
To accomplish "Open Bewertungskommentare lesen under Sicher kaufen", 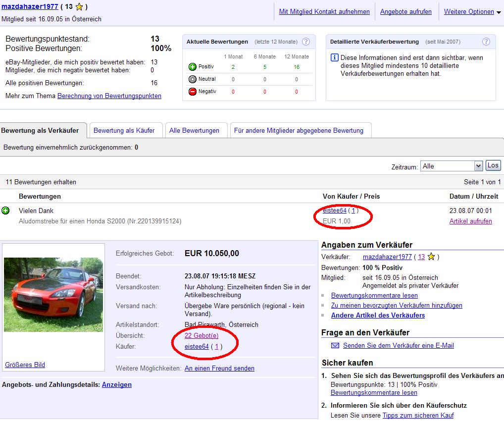I will (374, 393).
